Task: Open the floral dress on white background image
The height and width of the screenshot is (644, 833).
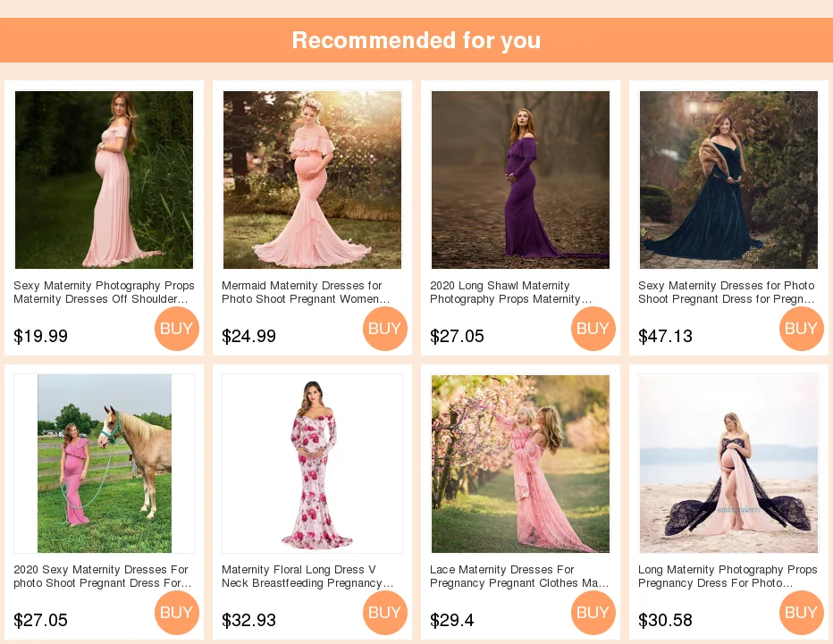Action: click(313, 464)
